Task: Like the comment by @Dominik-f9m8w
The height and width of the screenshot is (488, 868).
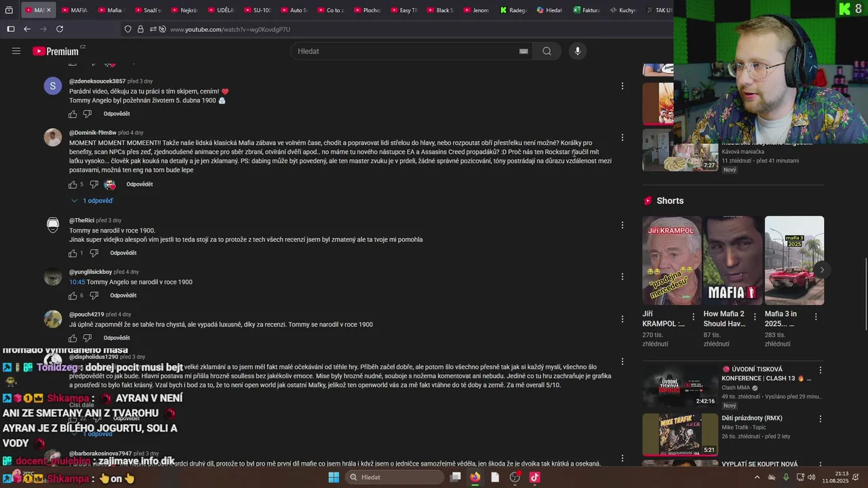Action: click(73, 184)
